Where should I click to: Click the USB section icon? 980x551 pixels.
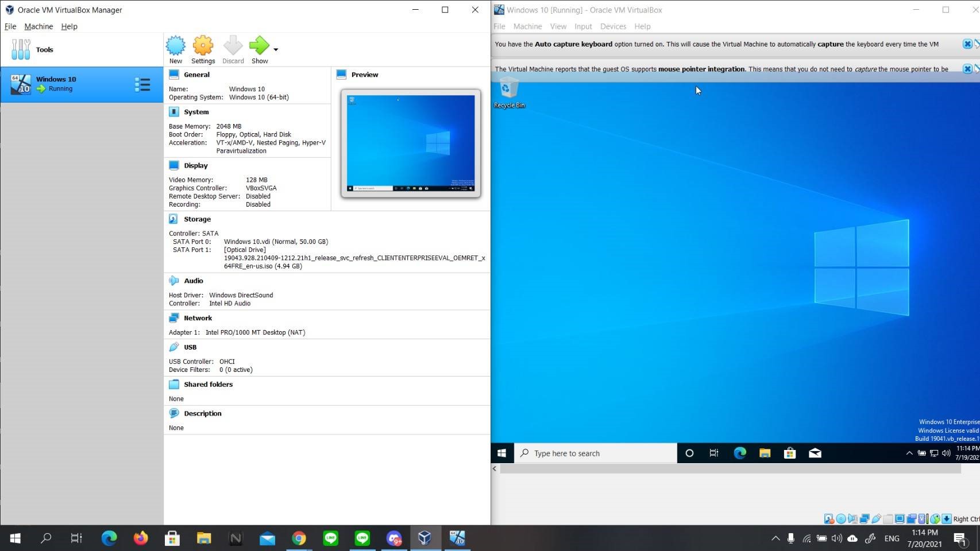(174, 347)
